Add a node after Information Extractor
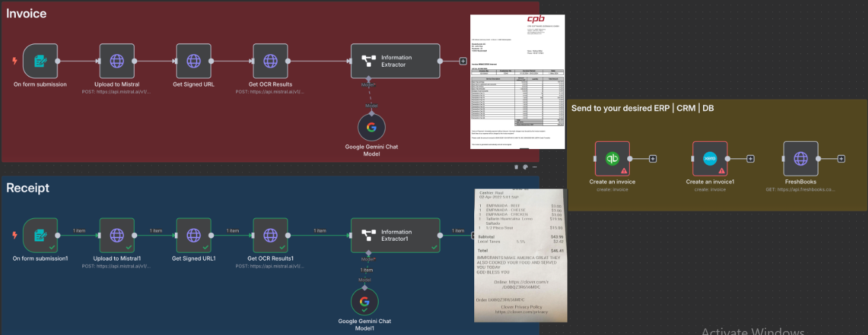This screenshot has height=335, width=868. [x=463, y=61]
